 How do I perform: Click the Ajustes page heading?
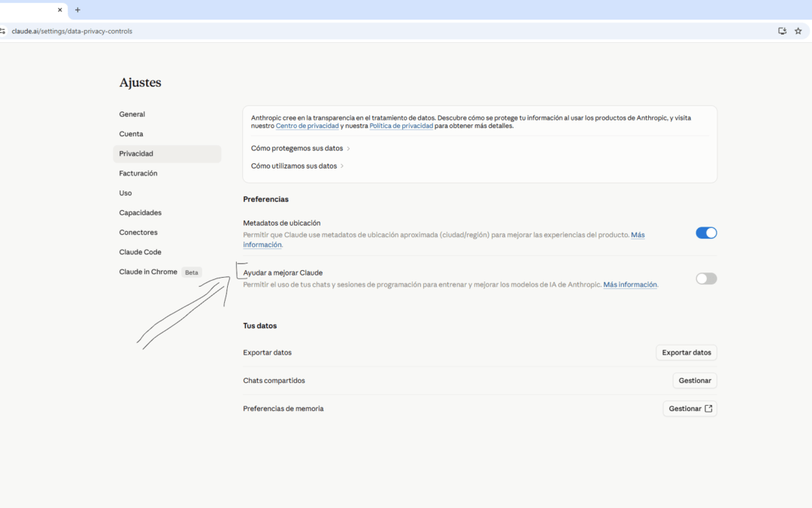tap(141, 83)
